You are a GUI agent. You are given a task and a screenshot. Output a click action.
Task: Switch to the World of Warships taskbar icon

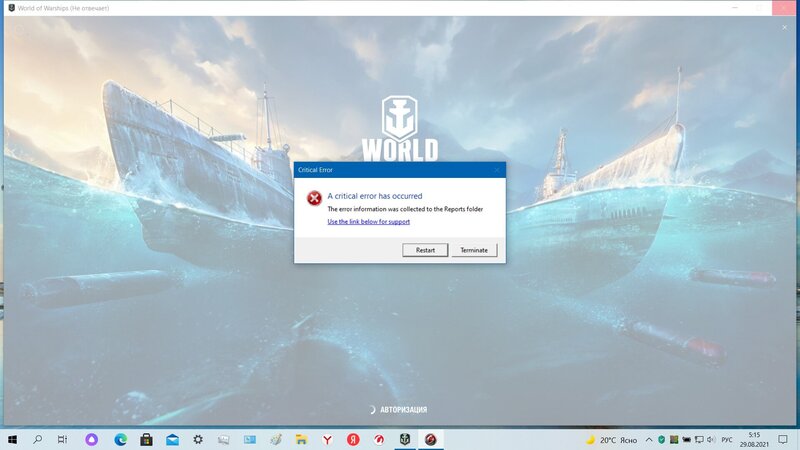[405, 439]
